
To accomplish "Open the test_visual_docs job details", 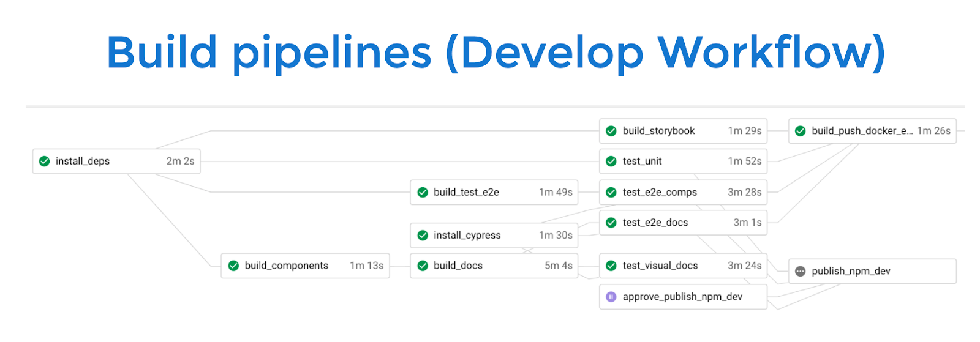I will pos(660,266).
